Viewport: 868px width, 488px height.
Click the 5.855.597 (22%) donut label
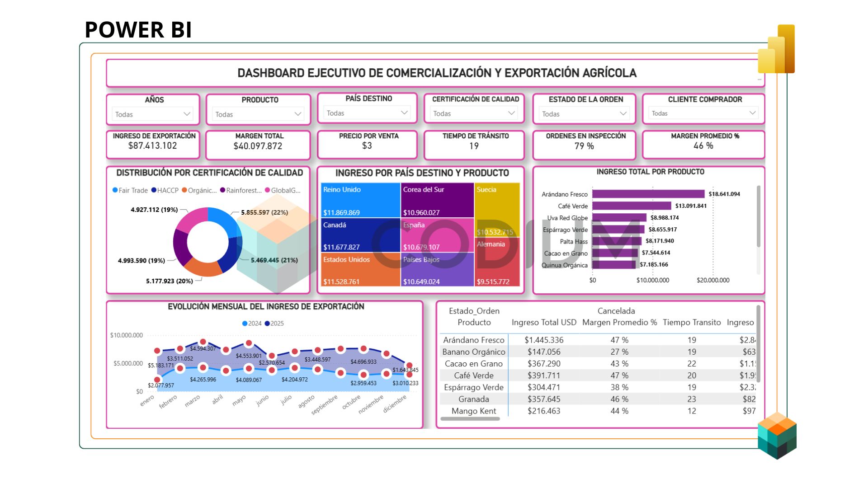(x=264, y=212)
